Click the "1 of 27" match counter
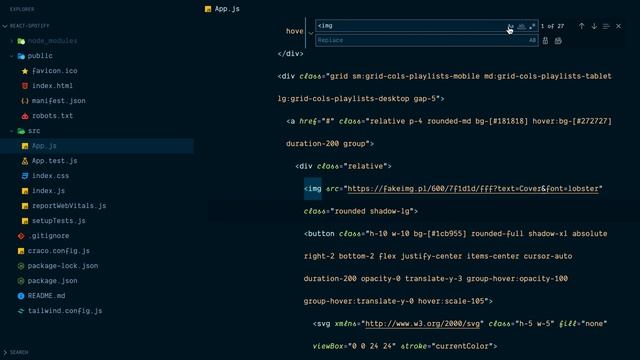Viewport: 640px width, 360px height. point(552,26)
